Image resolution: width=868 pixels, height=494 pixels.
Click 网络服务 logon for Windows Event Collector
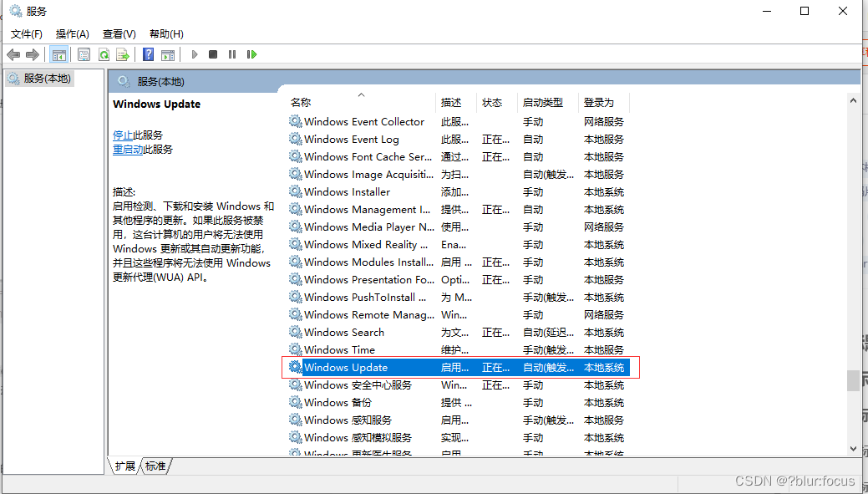[x=604, y=121]
